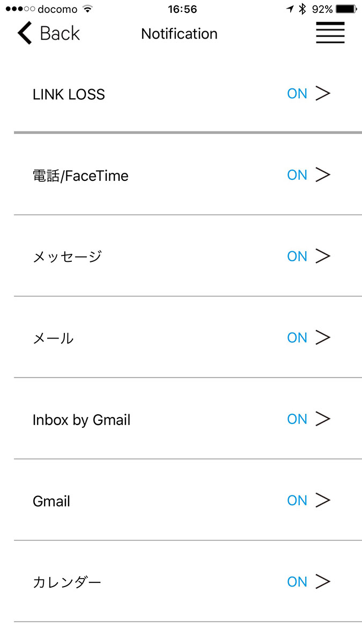
Task: Expand the Inbox by Gmail chevron
Action: (x=324, y=419)
